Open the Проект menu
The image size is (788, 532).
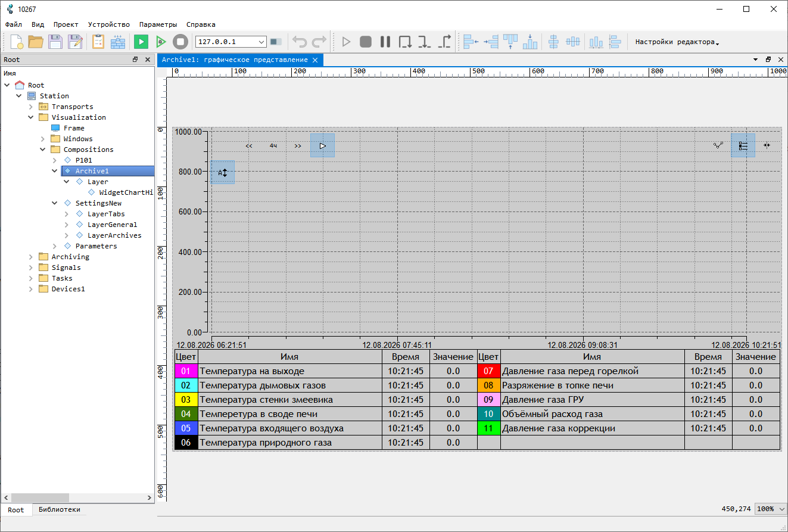pyautogui.click(x=66, y=24)
